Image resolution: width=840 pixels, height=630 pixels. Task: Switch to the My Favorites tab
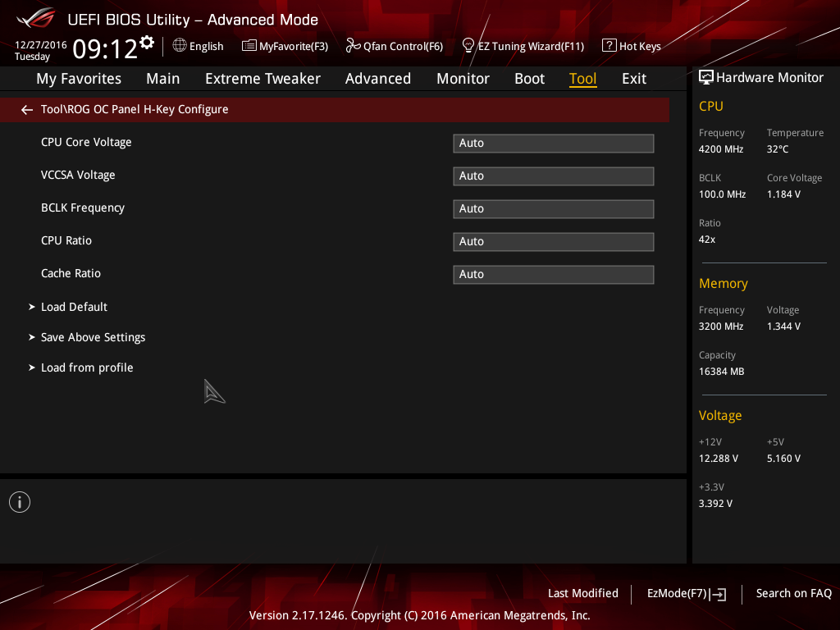tap(79, 79)
